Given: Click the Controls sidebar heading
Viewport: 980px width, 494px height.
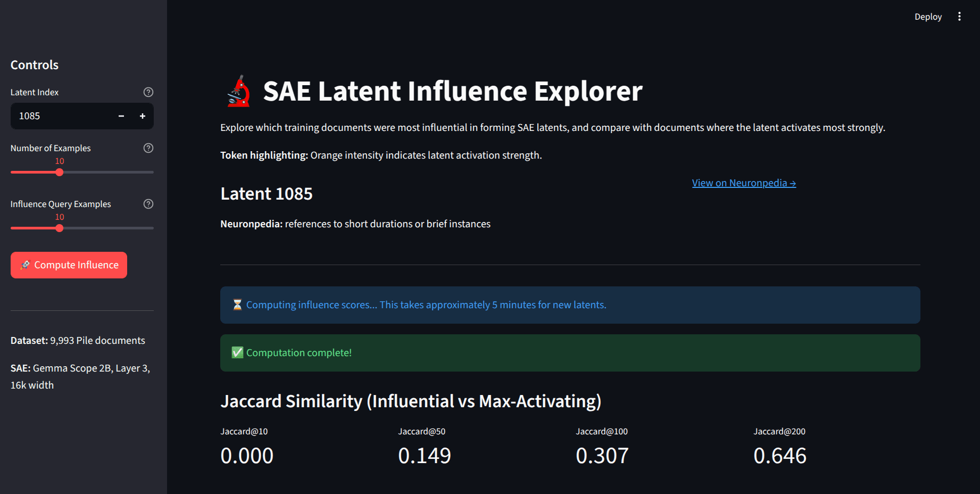Looking at the screenshot, I should (x=35, y=65).
